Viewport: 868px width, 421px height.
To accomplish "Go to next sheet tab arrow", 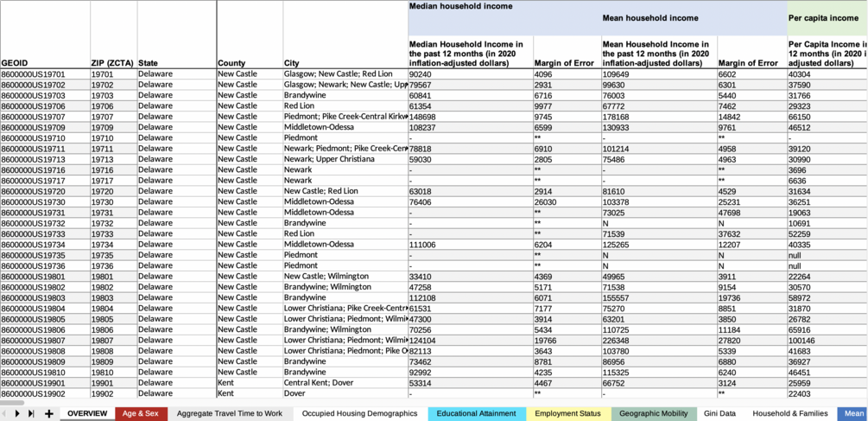I will coord(17,413).
